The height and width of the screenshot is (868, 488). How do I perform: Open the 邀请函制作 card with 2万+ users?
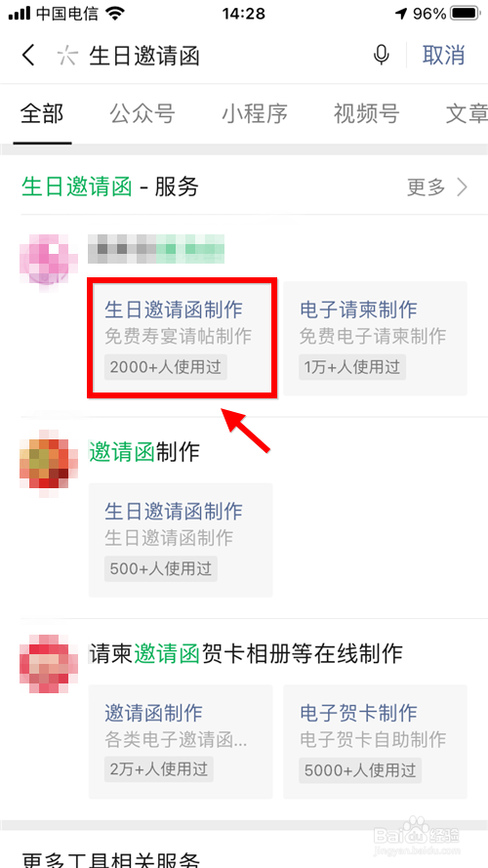click(x=181, y=742)
